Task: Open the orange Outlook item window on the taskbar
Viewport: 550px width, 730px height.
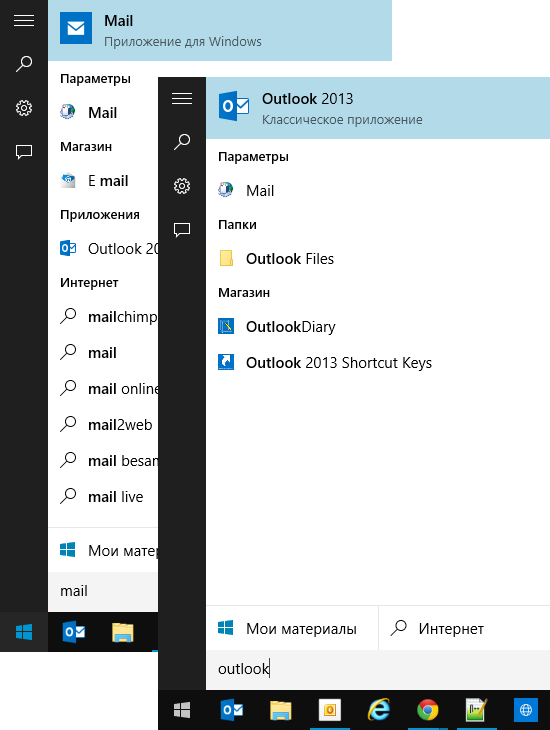Action: 330,710
